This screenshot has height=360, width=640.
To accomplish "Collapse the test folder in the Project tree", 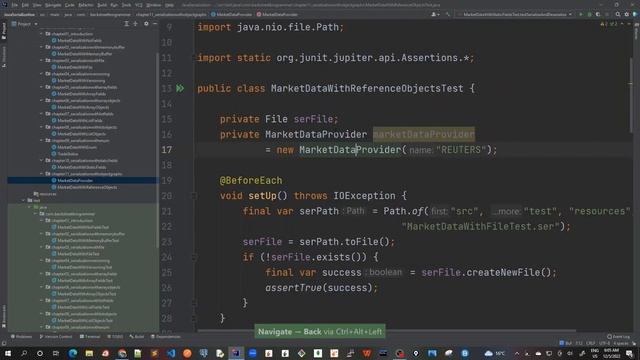I will (24, 200).
